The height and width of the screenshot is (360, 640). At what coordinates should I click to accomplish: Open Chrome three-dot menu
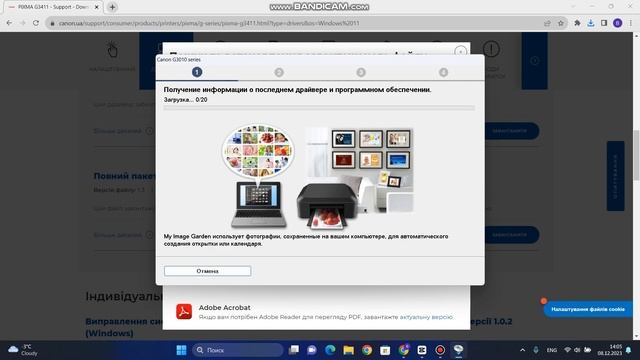tap(631, 23)
